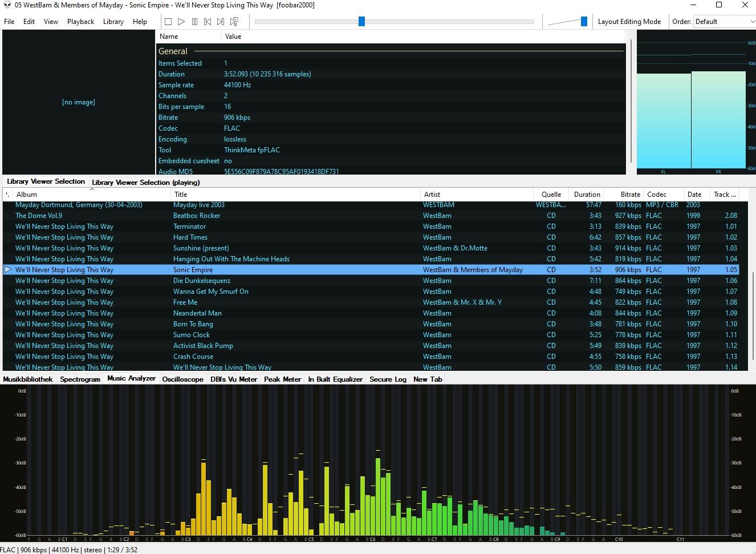
Task: Click the [no image] album art placeholder
Action: (79, 102)
